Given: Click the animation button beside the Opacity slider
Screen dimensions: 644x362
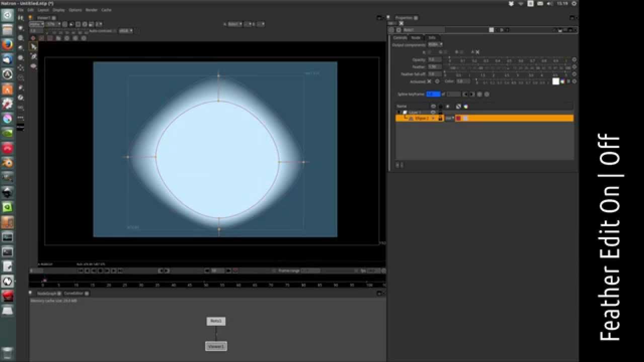Looking at the screenshot, I should (x=574, y=60).
